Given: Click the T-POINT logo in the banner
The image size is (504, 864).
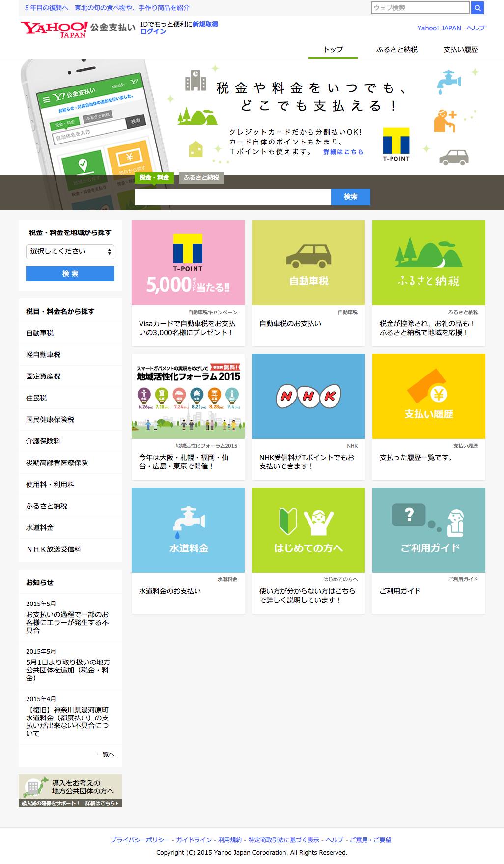Looking at the screenshot, I should click(396, 144).
